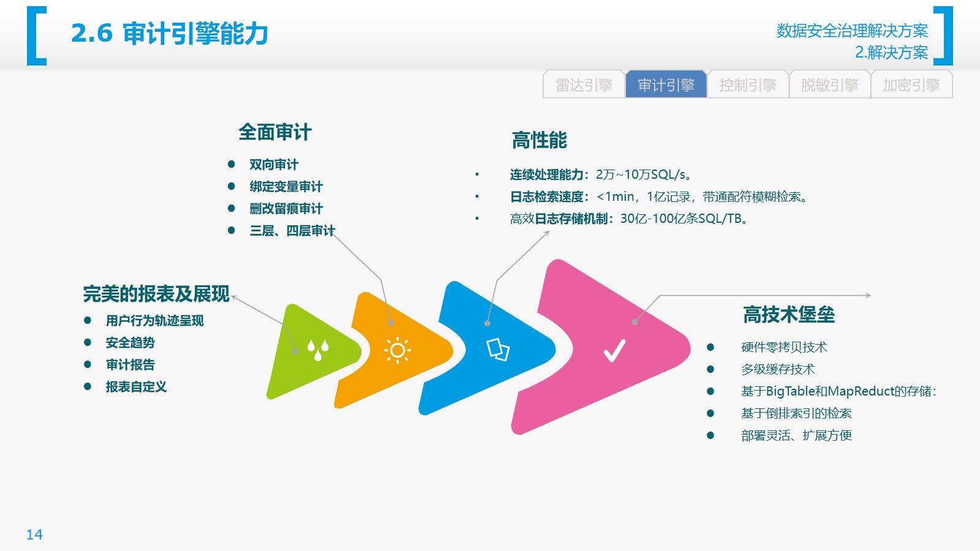980x551 pixels.
Task: Click the 数据安全治理解决方案 header text
Action: 852,31
